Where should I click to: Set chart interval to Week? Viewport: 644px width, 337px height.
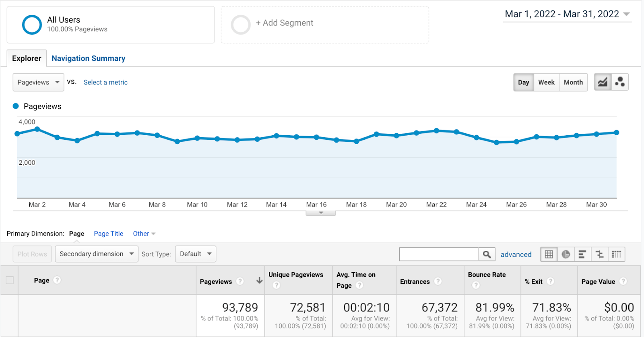tap(546, 82)
